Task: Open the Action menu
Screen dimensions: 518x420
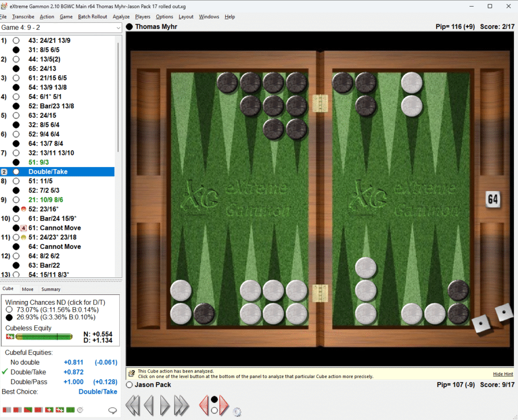Action: 47,17
